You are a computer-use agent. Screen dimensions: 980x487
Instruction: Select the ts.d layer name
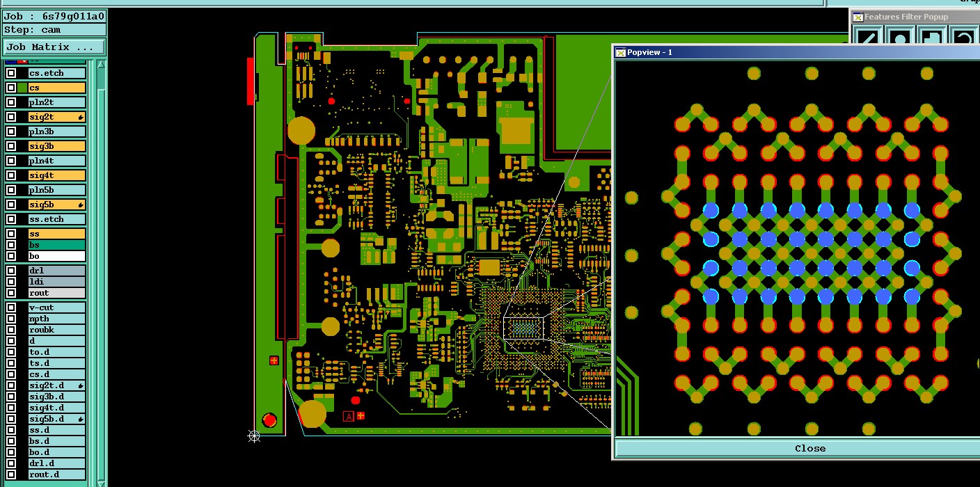57,363
